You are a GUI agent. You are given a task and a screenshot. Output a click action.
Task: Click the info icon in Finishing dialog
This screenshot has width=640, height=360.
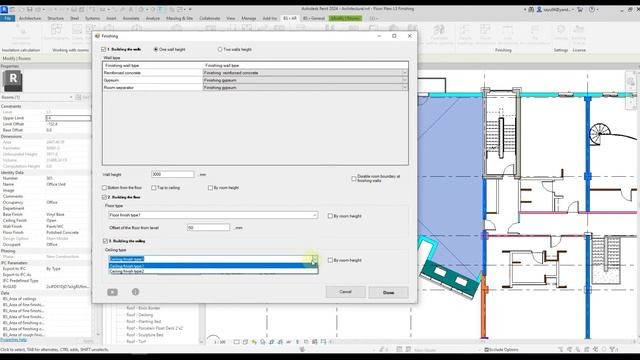(x=136, y=292)
